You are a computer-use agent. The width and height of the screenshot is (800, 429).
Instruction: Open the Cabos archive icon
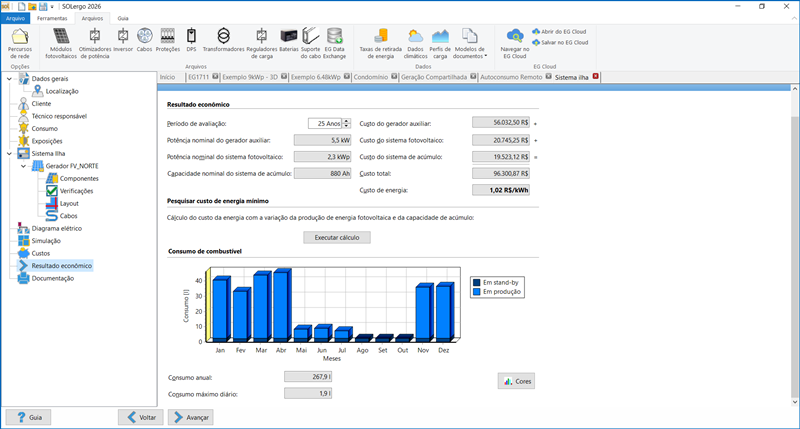(x=145, y=44)
